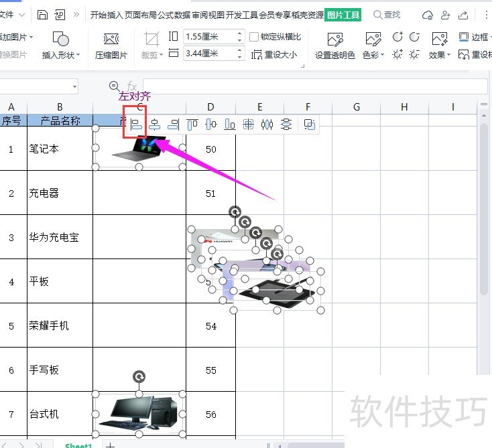Switch to the 图片工具 picture tools tab
This screenshot has width=492, height=448.
(343, 15)
